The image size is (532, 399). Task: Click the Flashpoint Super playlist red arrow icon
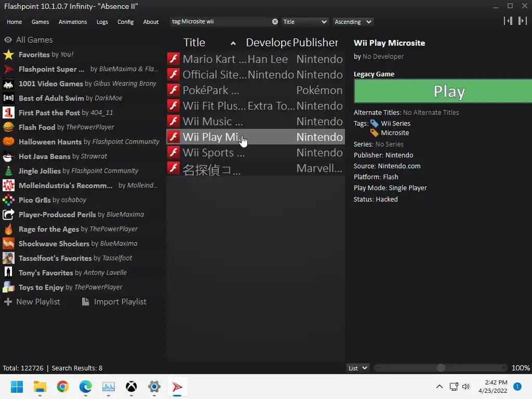(8, 69)
